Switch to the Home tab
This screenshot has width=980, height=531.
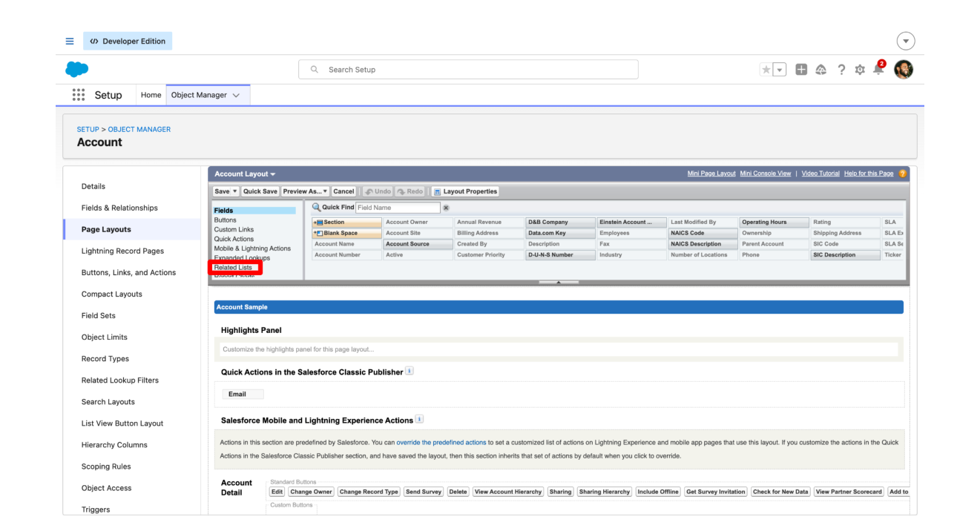point(151,95)
